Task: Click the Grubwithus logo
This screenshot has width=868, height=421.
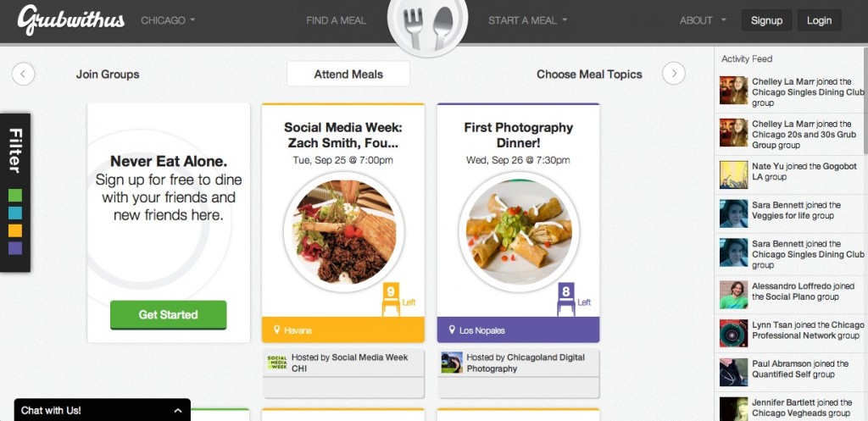Action: pyautogui.click(x=71, y=20)
